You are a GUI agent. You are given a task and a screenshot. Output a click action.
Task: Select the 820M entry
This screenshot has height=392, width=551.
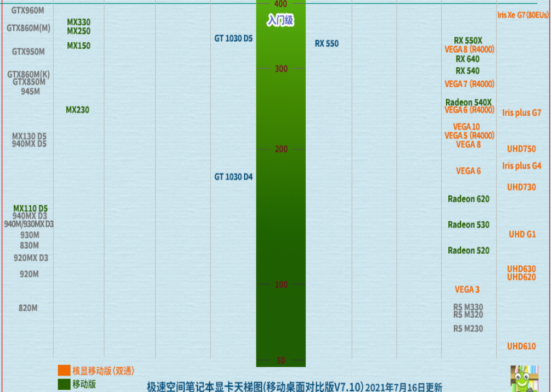click(x=28, y=308)
